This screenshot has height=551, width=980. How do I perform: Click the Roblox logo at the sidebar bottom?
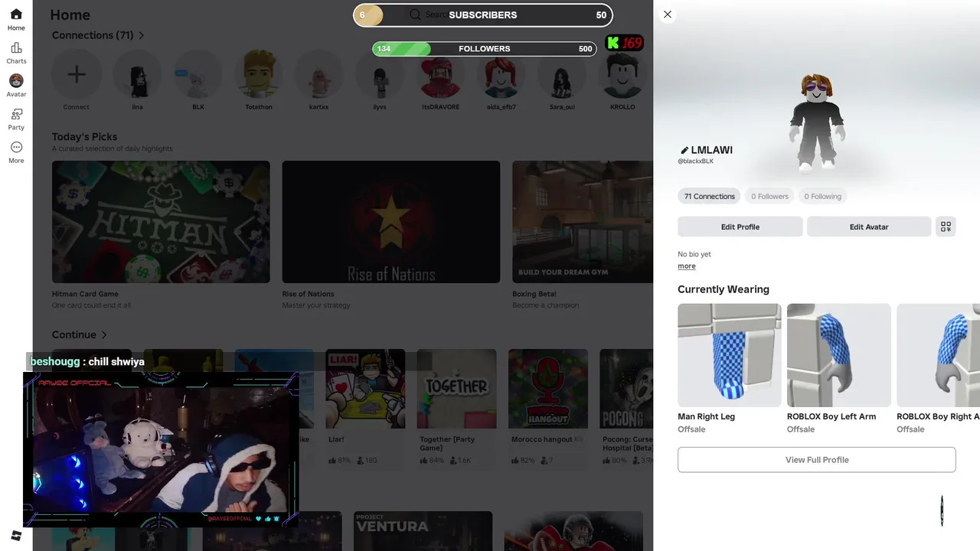[16, 536]
